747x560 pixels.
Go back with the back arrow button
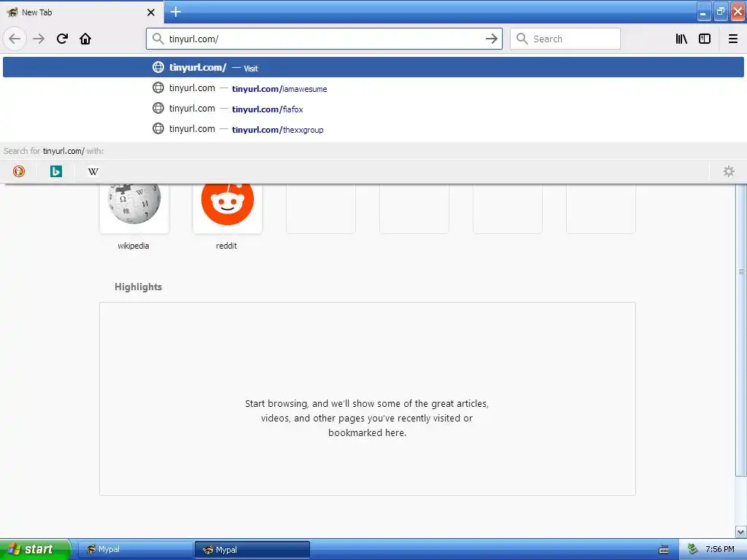15,39
